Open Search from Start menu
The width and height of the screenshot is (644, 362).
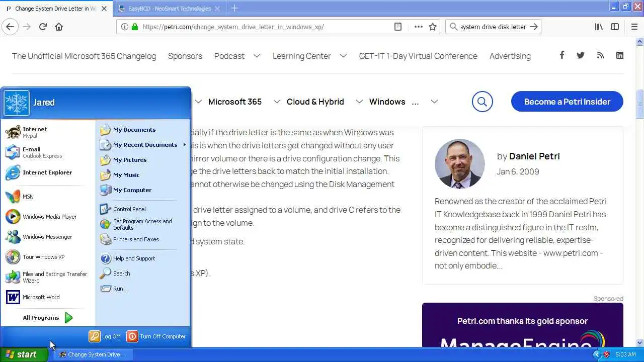(x=143, y=274)
